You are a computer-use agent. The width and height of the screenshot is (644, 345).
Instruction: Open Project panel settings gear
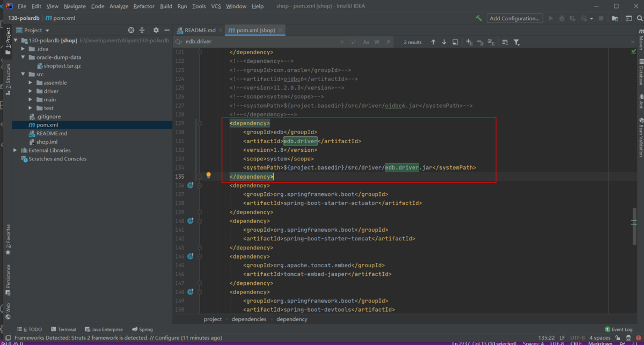pyautogui.click(x=156, y=31)
